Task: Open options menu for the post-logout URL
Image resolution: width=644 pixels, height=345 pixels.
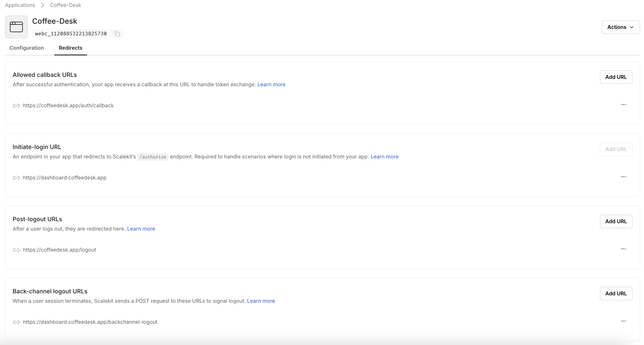Action: point(623,249)
